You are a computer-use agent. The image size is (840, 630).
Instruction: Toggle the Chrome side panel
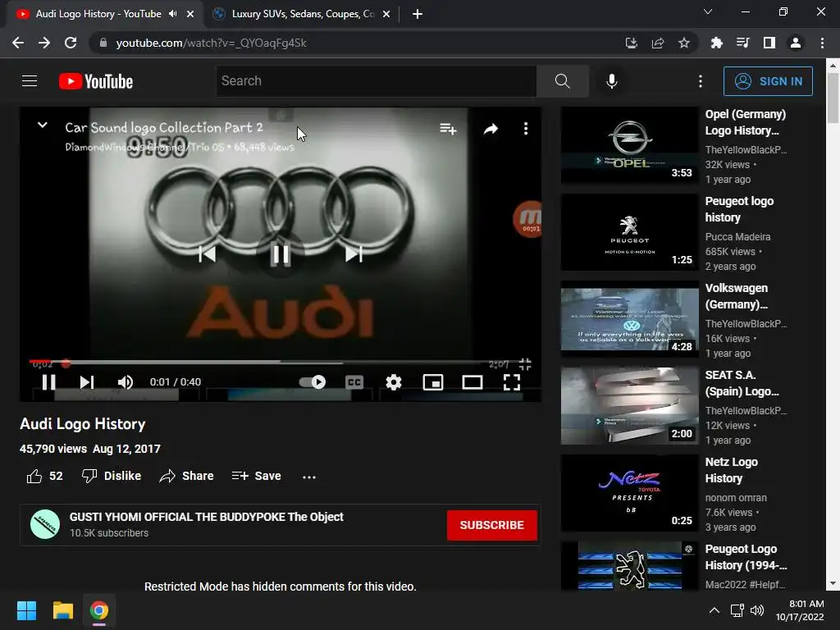pos(769,43)
